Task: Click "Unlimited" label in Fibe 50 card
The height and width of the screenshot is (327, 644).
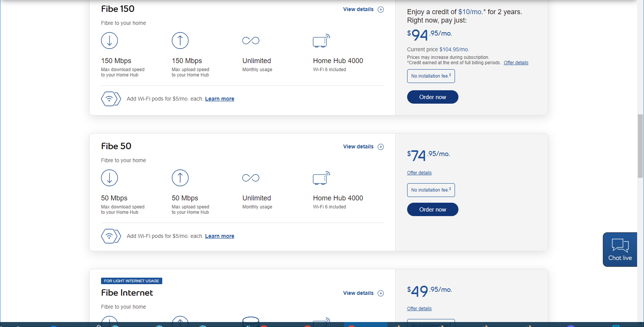Action: pyautogui.click(x=257, y=198)
